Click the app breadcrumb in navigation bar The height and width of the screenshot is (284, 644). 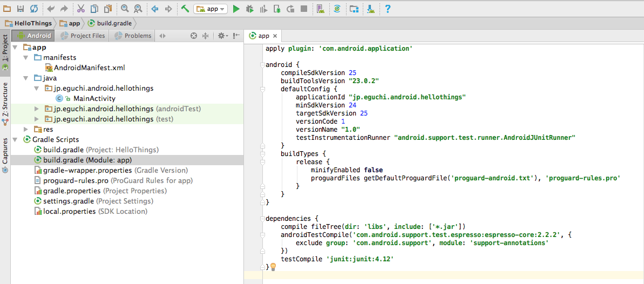[x=69, y=23]
